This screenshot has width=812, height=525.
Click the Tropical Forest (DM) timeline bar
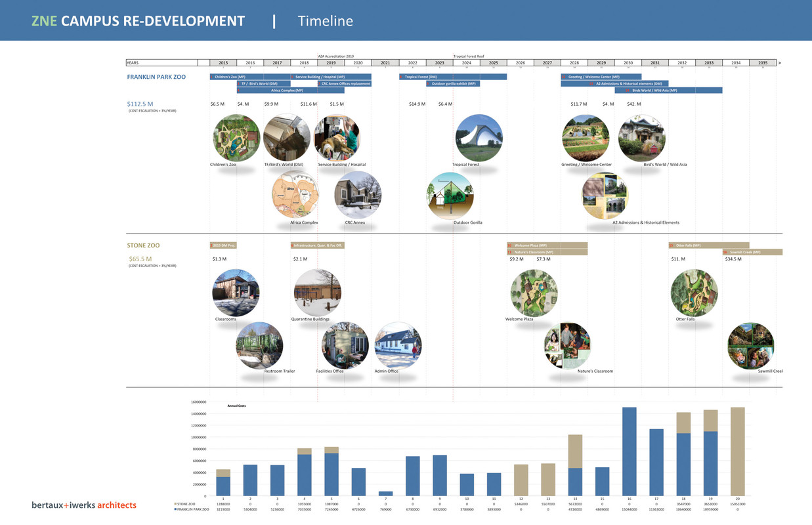pos(453,77)
